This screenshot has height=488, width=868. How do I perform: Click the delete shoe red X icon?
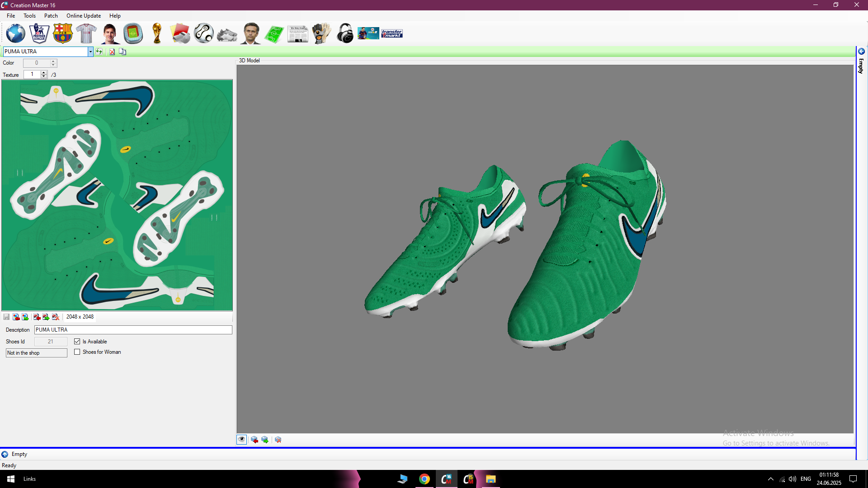pyautogui.click(x=112, y=52)
